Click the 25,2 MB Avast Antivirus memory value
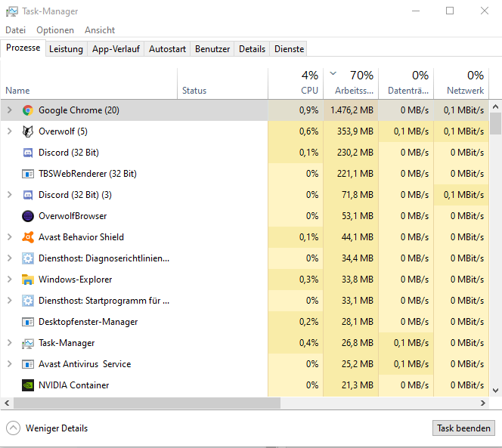 coord(358,364)
